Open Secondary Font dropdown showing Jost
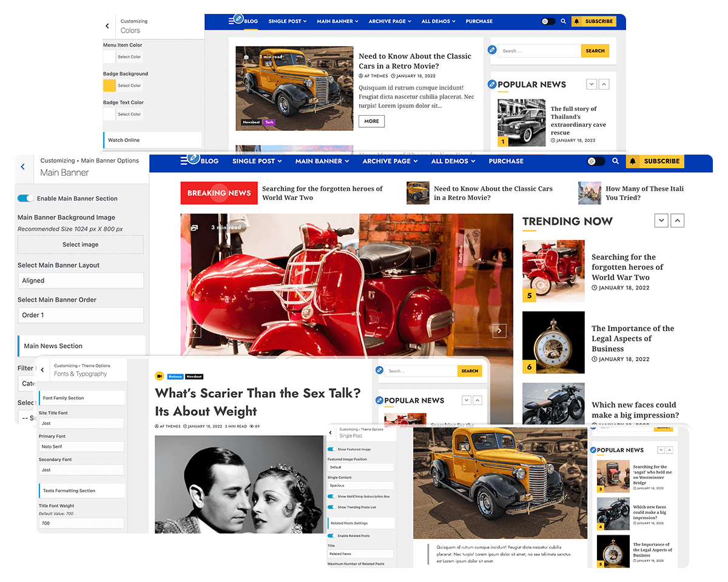Viewport: 728px width, 582px height. pos(81,470)
